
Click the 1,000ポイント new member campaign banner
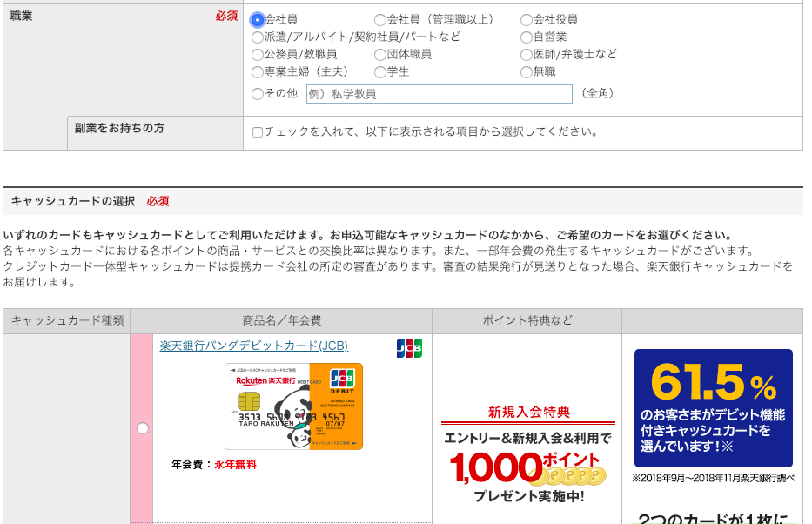pyautogui.click(x=528, y=454)
